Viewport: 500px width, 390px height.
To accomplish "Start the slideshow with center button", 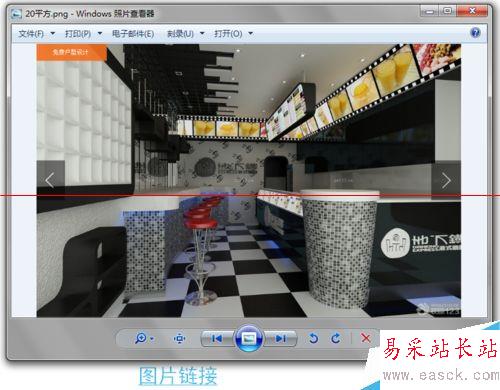I will 249,339.
